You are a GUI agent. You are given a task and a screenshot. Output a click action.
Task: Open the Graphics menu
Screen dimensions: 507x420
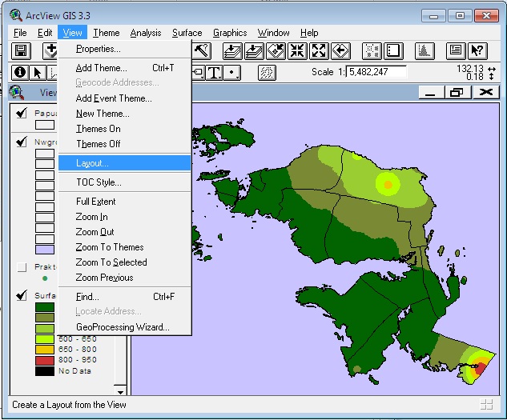tap(230, 33)
